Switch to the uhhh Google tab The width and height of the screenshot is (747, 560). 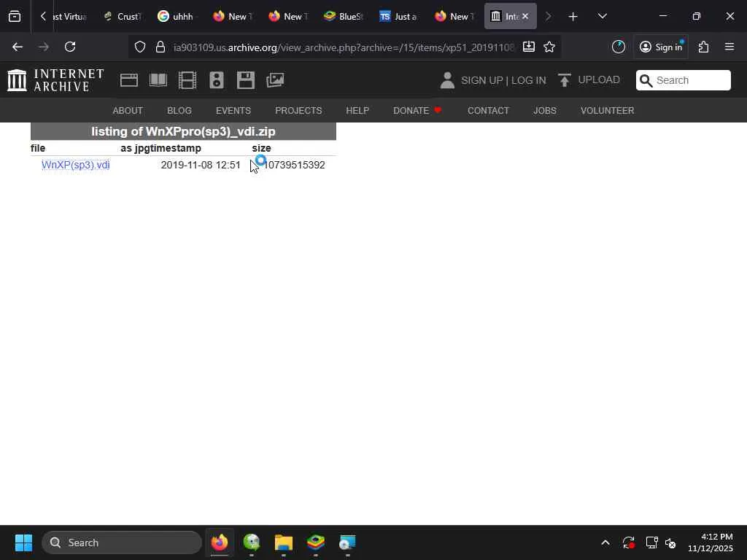(177, 16)
